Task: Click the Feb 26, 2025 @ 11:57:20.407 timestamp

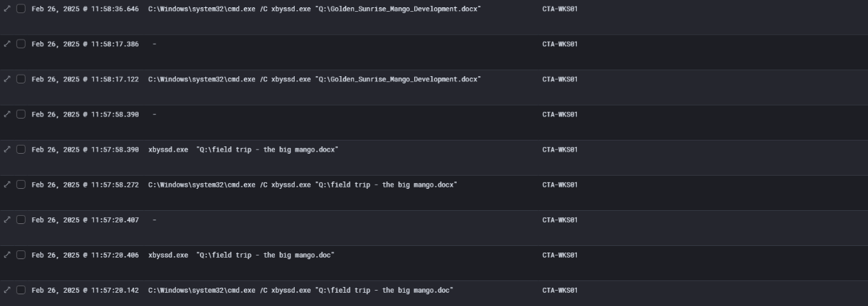Action: pyautogui.click(x=85, y=220)
